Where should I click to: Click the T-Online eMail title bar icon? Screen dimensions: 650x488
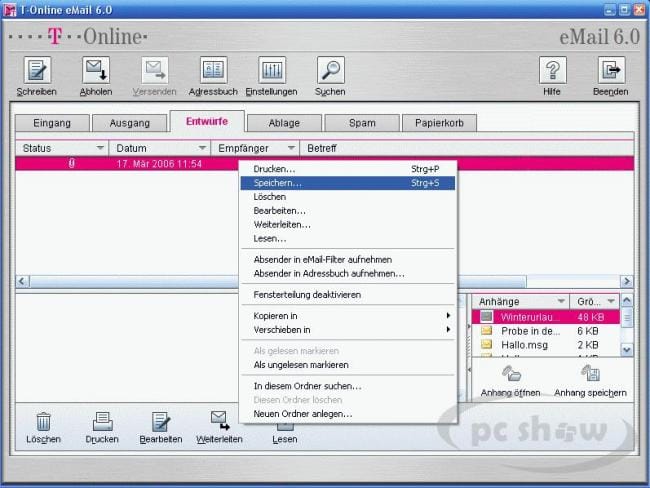click(9, 10)
